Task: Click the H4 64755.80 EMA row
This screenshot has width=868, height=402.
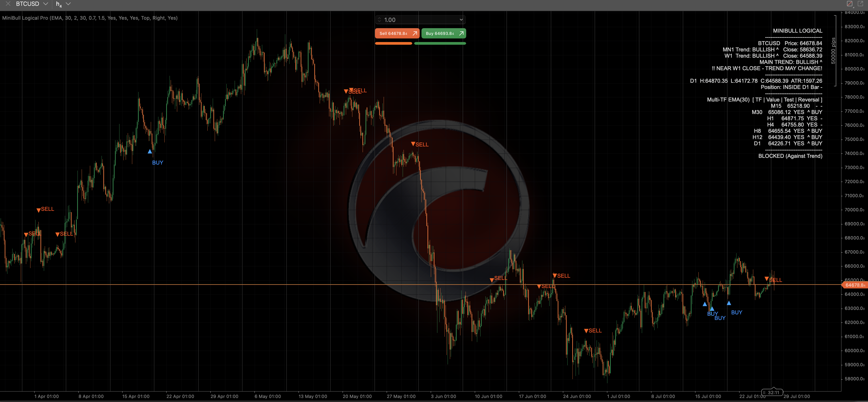Action: (795, 125)
